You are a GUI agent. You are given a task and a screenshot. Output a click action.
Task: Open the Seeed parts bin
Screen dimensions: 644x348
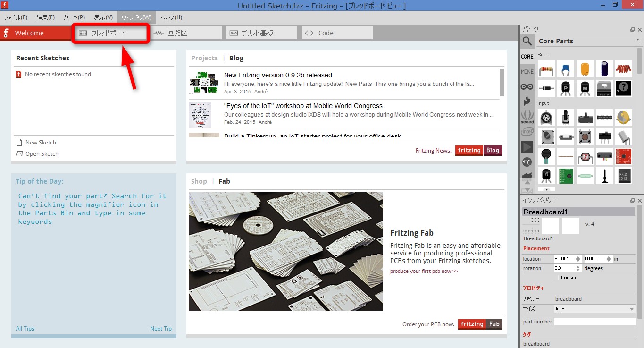point(527,117)
